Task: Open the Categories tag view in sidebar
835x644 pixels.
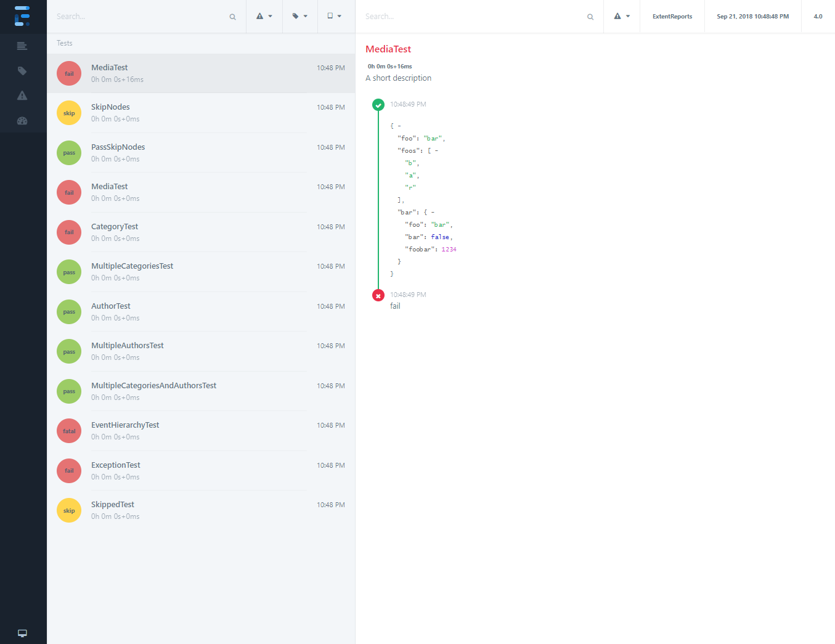Action: click(22, 71)
